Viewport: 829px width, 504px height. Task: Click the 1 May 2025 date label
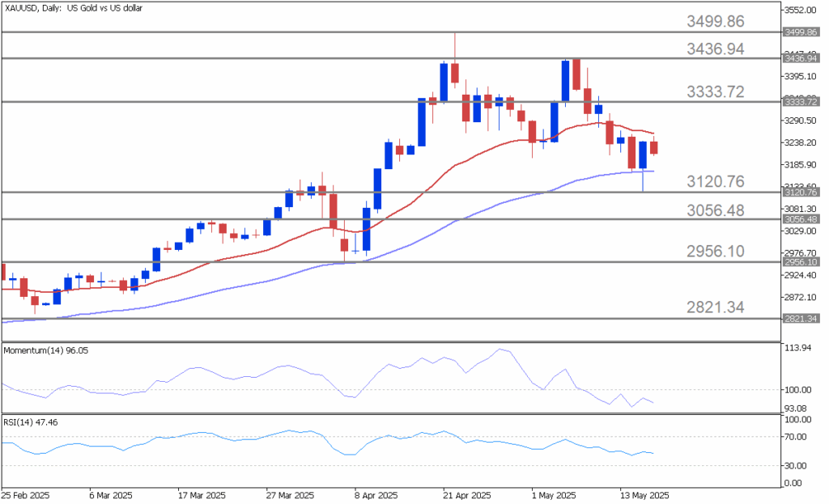click(554, 496)
